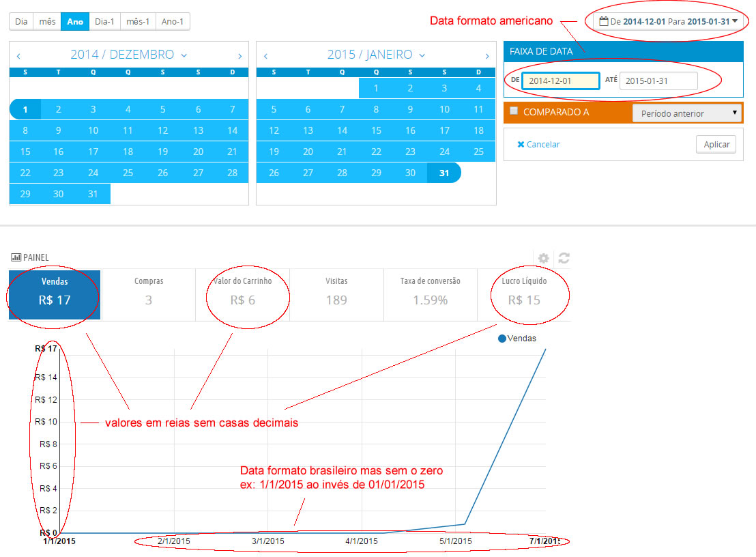Expand the 2014 / Dezembro month dropdown
The image size is (756, 557).
[184, 55]
